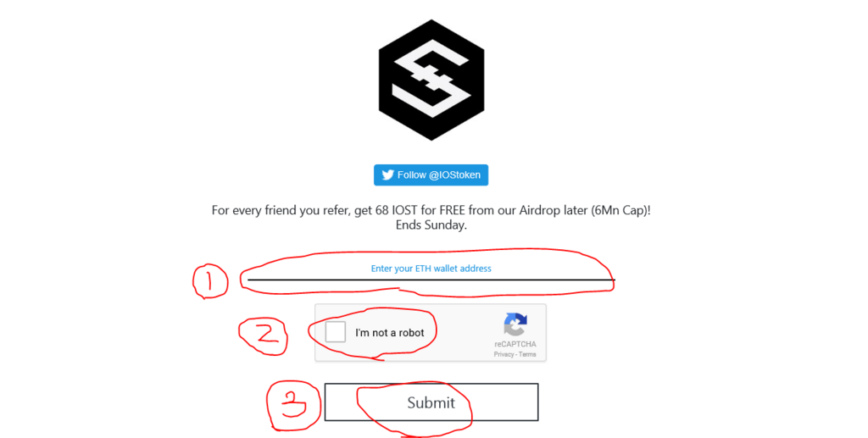Open the reCAPTCHA Terms link
Screen dimensions: 868x438
[x=527, y=354]
